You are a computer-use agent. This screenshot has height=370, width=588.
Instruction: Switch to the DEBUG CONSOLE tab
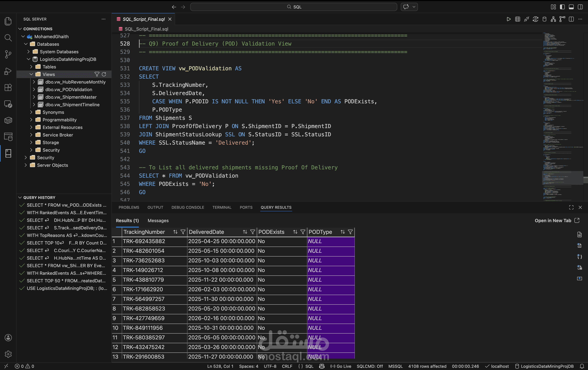(x=187, y=207)
